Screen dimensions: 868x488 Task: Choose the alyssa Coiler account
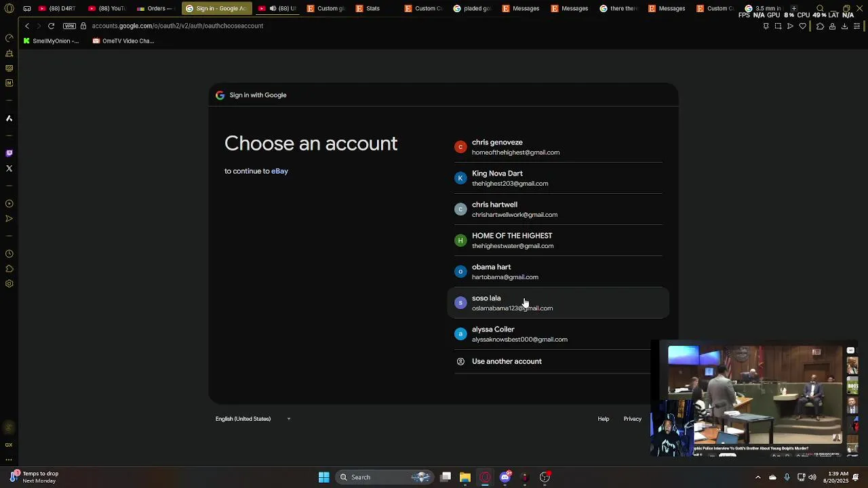[x=558, y=334]
